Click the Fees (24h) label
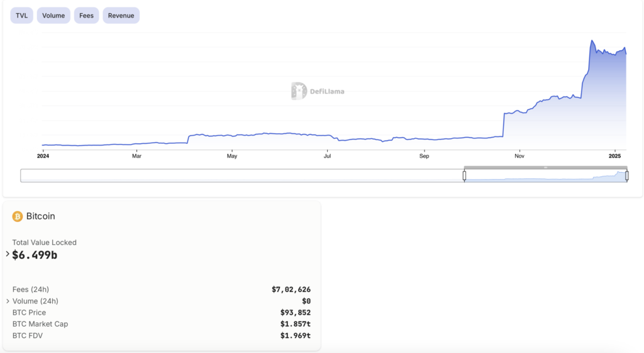 coord(31,290)
